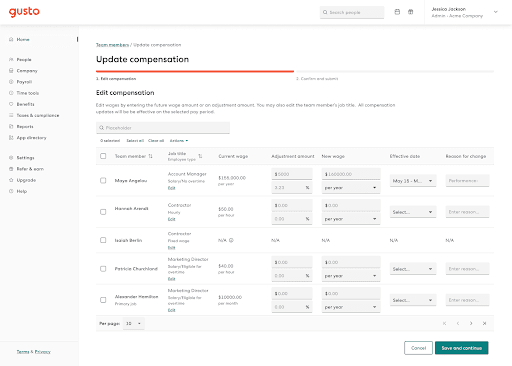512x366 pixels.
Task: Open the gift icon in header
Action: (411, 12)
